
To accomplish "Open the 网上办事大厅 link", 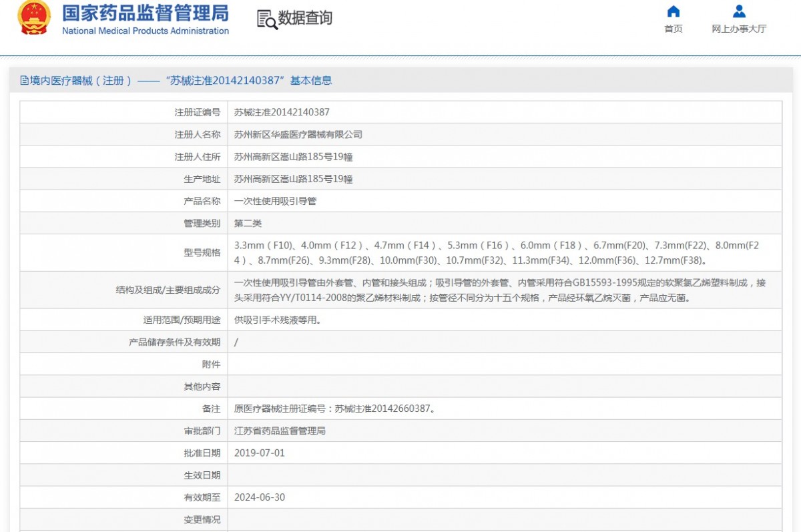I will [x=739, y=29].
